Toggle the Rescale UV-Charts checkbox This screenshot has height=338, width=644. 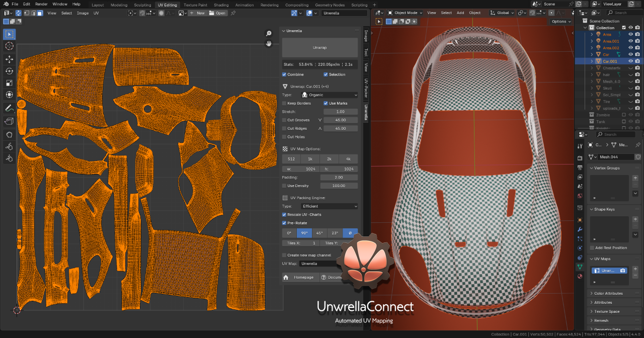click(x=284, y=215)
